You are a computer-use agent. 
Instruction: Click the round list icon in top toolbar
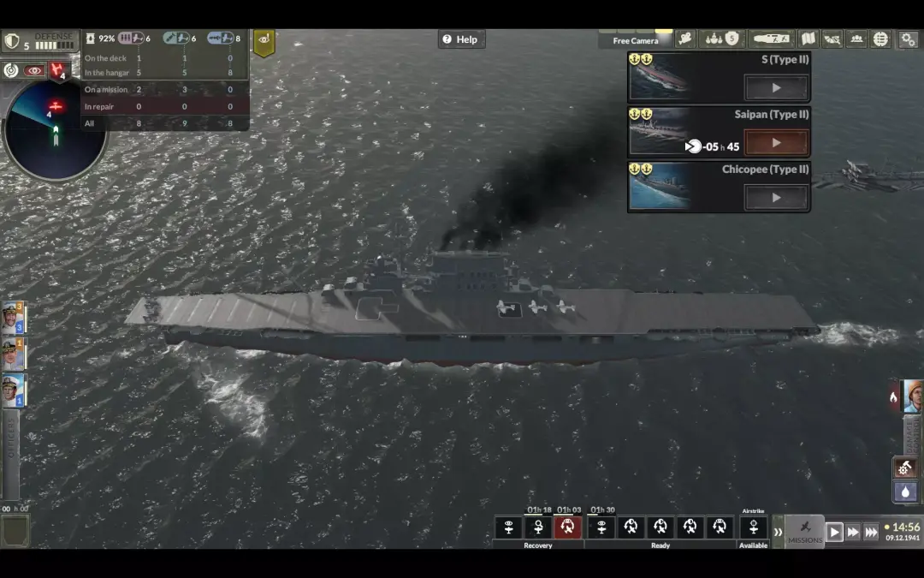(x=880, y=39)
